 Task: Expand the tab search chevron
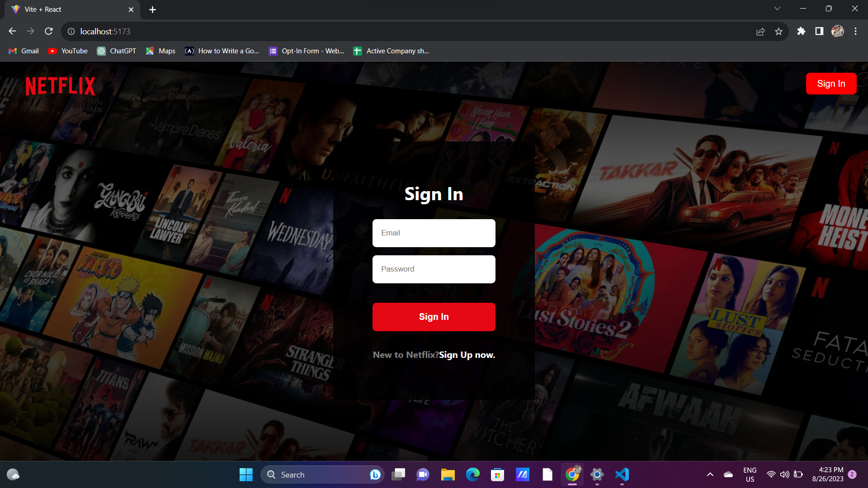click(777, 8)
